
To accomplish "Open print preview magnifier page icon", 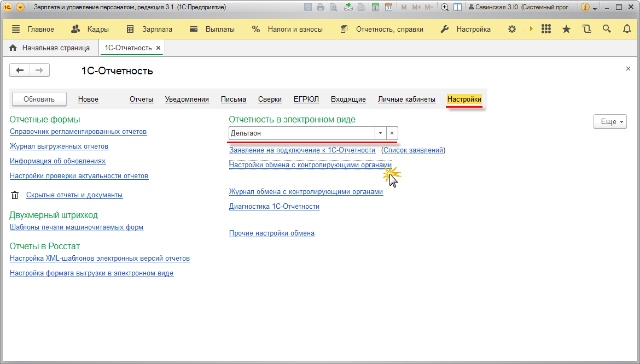I will [x=334, y=7].
